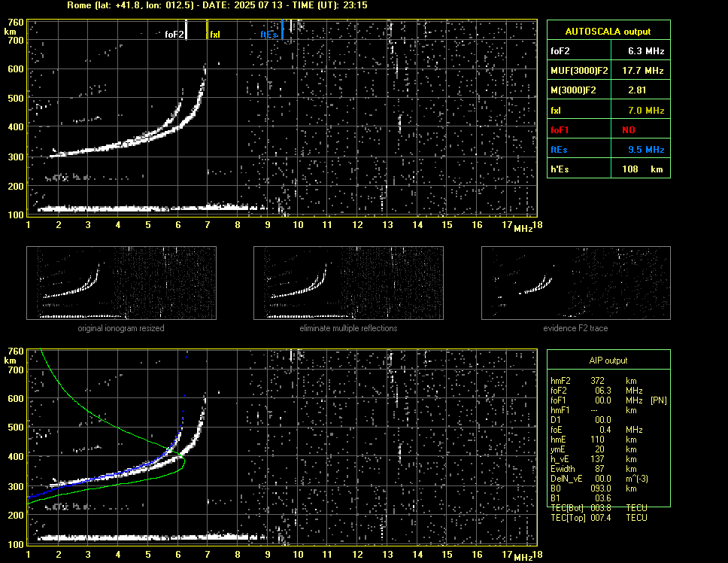The width and height of the screenshot is (728, 563).
Task: Select the Ewidth 87 km row
Action: click(593, 469)
